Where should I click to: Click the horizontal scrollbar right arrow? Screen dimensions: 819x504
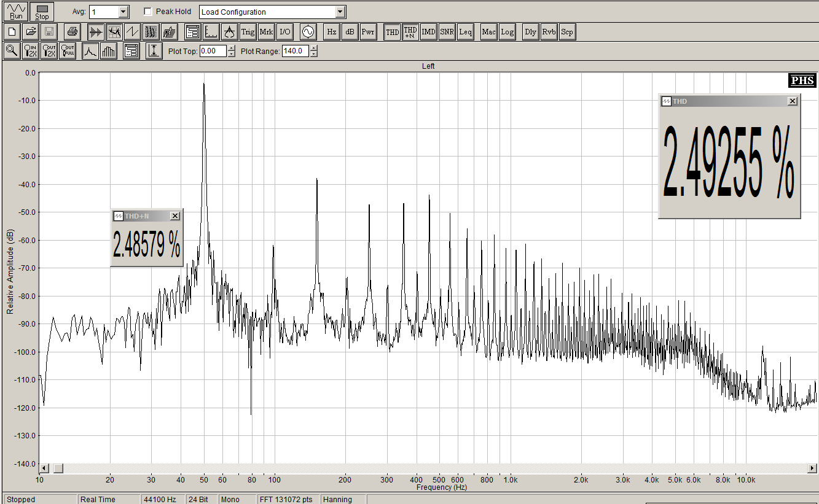click(x=812, y=468)
